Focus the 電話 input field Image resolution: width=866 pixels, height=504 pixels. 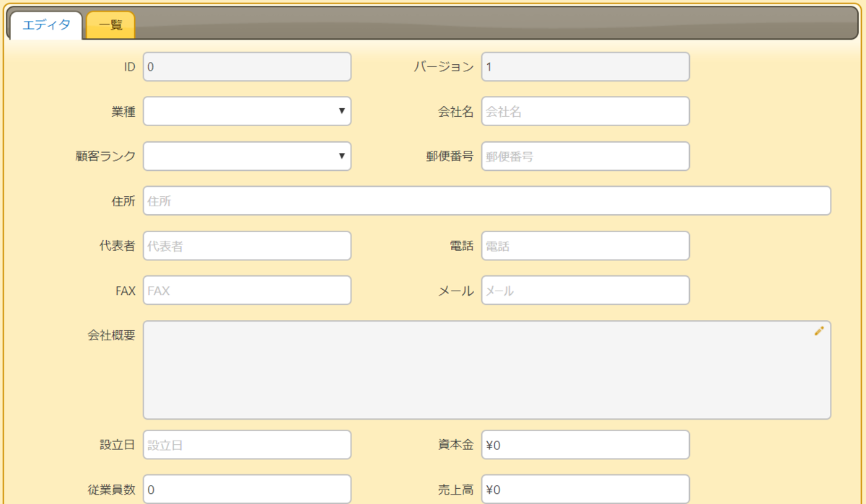click(x=585, y=245)
